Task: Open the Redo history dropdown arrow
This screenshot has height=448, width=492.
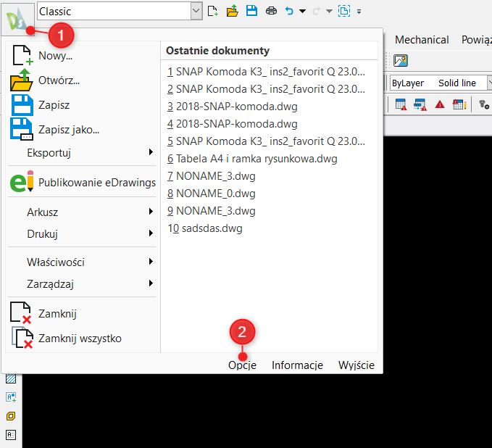Action: click(x=329, y=12)
